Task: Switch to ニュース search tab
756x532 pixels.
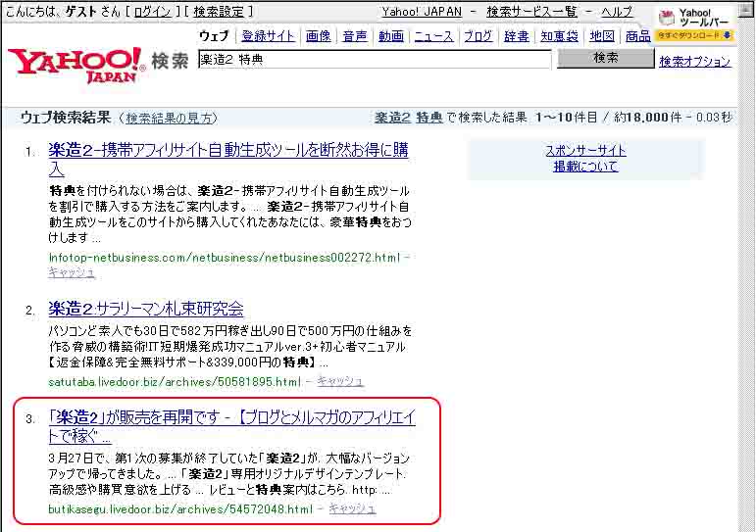Action: (434, 36)
